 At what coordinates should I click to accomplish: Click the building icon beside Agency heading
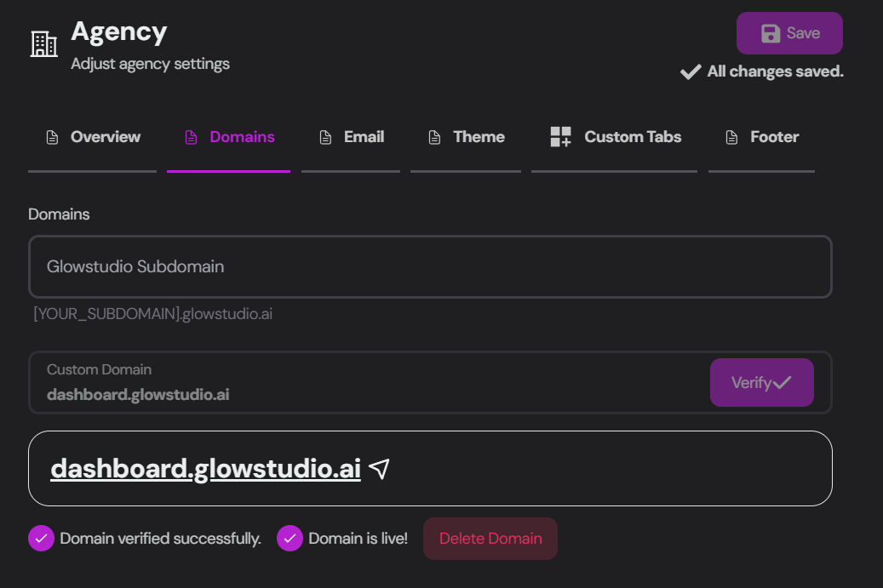click(x=43, y=41)
